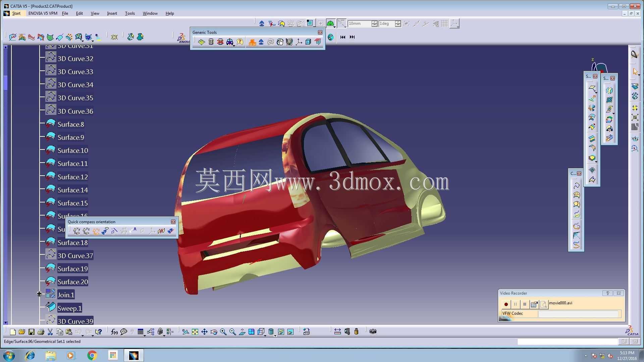Stop recording in Video Recorder
644x362 pixels.
pos(525,304)
